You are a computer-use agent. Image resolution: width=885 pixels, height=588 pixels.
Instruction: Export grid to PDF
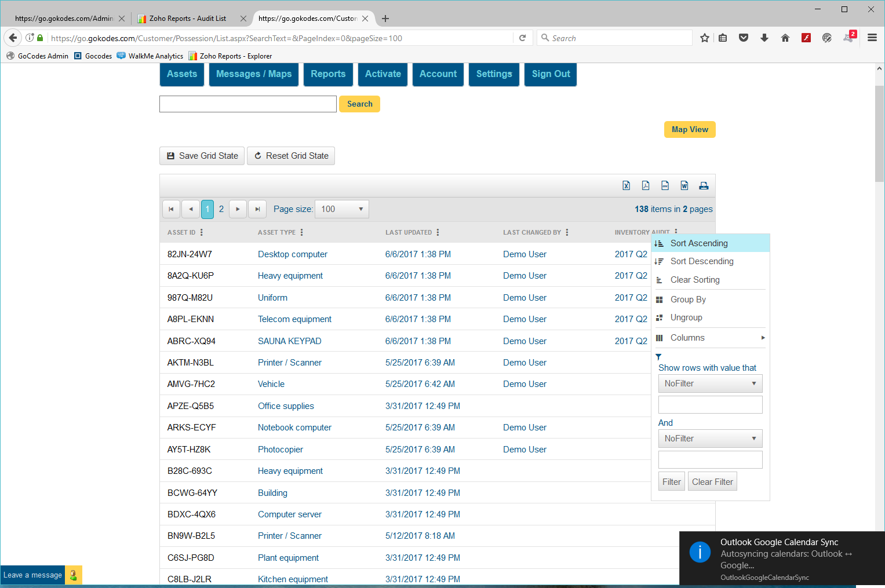click(x=646, y=185)
